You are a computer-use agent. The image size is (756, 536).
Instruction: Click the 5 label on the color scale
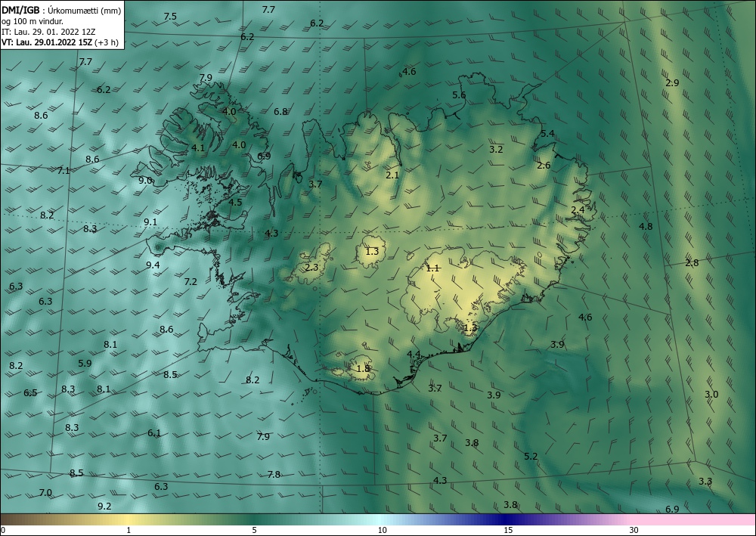coord(254,531)
